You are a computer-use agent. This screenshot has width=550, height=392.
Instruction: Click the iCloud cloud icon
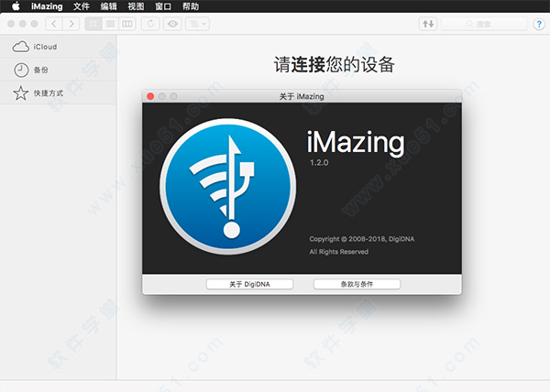21,47
